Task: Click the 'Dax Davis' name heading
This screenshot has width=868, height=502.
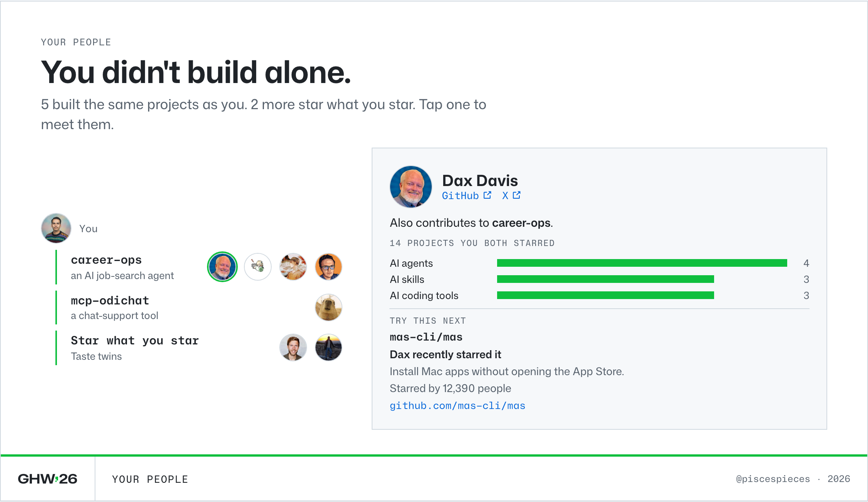Action: coord(480,181)
